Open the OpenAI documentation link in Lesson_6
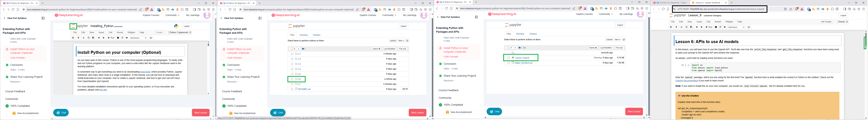Screen dimensions: 868x120 coord(687,81)
